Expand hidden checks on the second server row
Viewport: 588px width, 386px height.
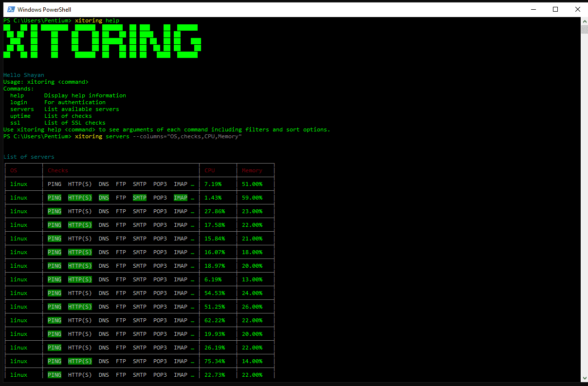click(193, 197)
